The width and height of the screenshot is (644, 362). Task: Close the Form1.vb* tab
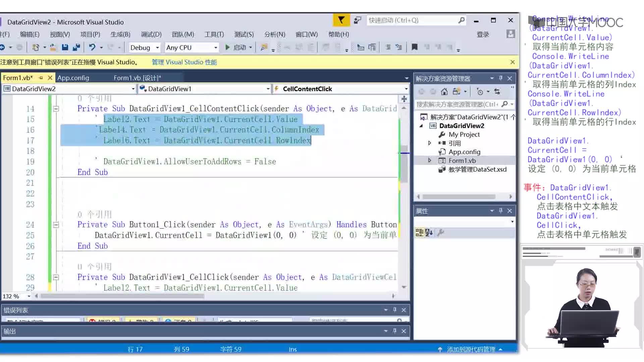[x=50, y=78]
